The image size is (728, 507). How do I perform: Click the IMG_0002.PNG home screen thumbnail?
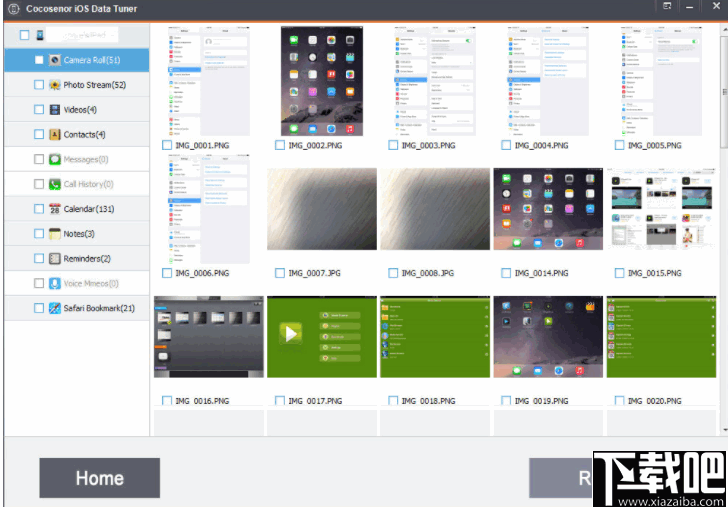click(x=322, y=81)
